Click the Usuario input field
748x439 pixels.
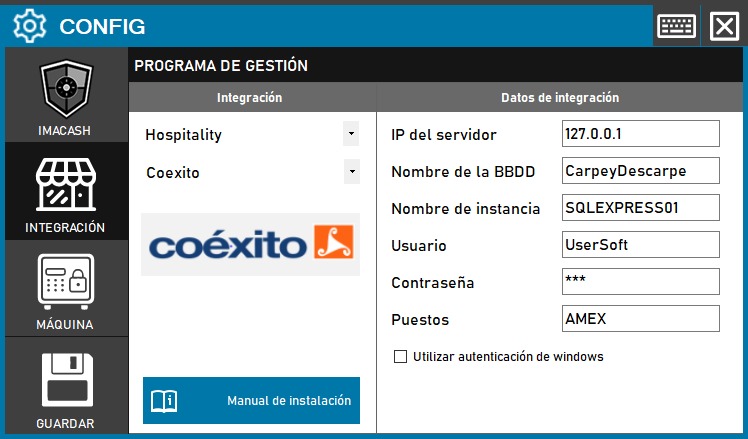click(x=640, y=244)
